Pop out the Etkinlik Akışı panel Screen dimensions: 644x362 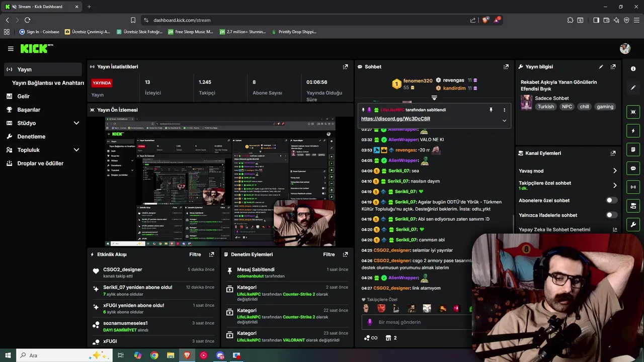coord(211,254)
